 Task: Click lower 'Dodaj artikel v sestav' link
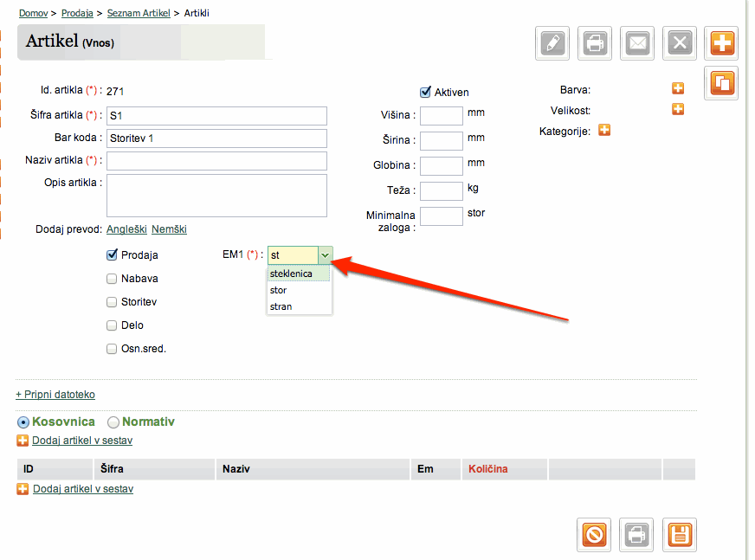[x=83, y=489]
